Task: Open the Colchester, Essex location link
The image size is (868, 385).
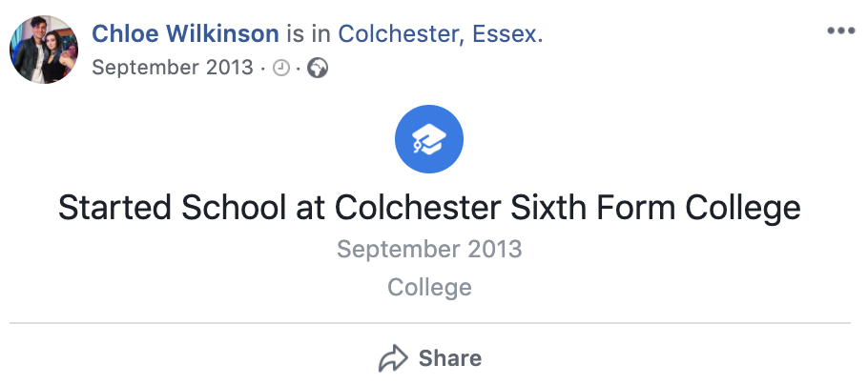Action: (438, 35)
